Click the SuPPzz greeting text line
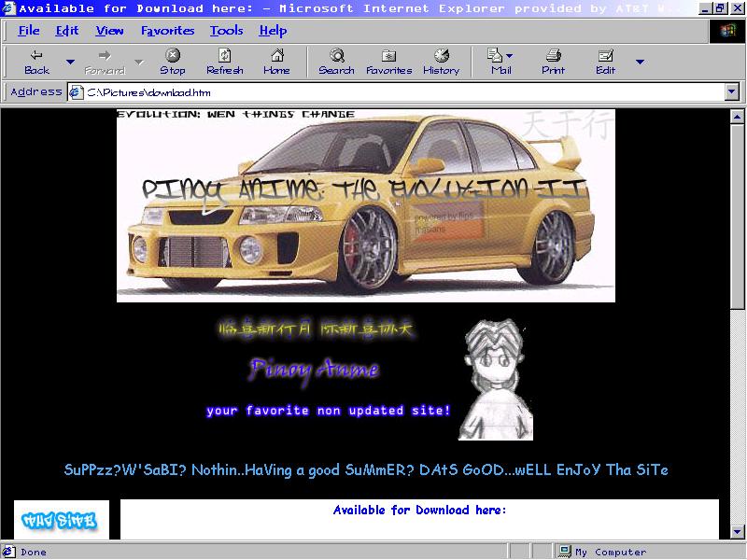The width and height of the screenshot is (747, 560). (366, 470)
